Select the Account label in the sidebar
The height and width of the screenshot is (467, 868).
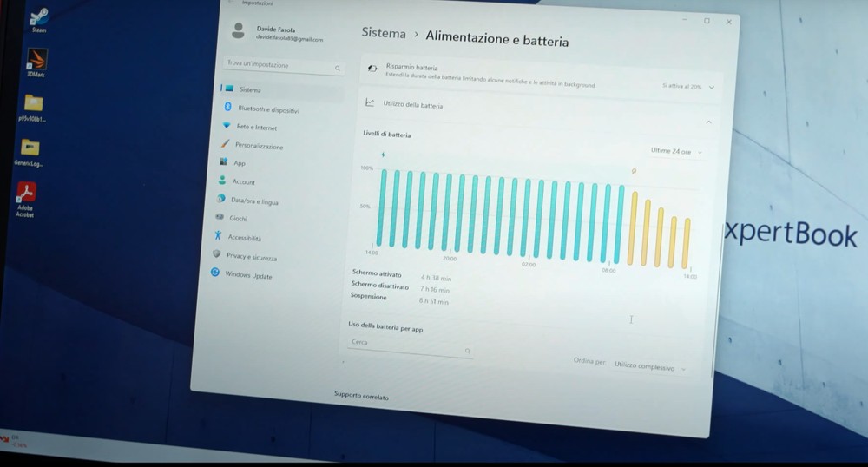244,182
